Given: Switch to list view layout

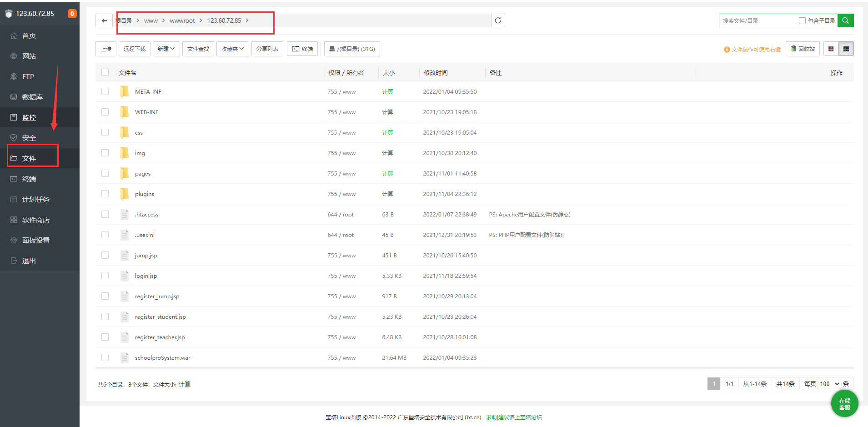Looking at the screenshot, I should [x=846, y=49].
